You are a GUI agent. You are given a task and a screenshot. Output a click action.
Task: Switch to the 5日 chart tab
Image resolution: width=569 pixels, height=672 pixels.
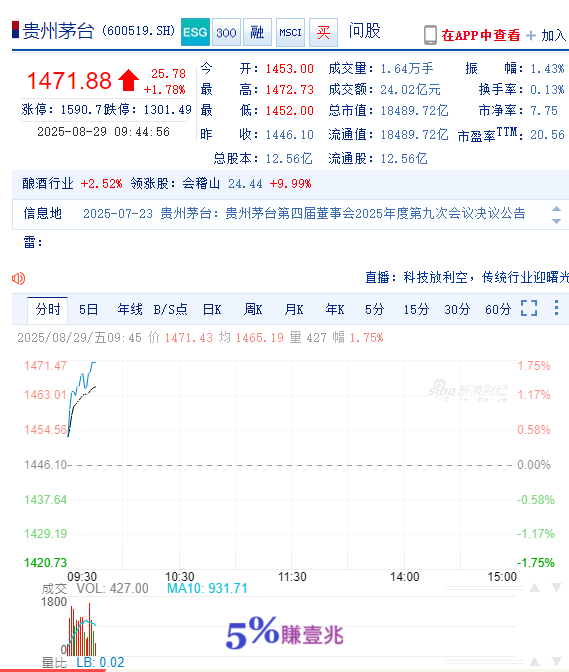point(88,309)
